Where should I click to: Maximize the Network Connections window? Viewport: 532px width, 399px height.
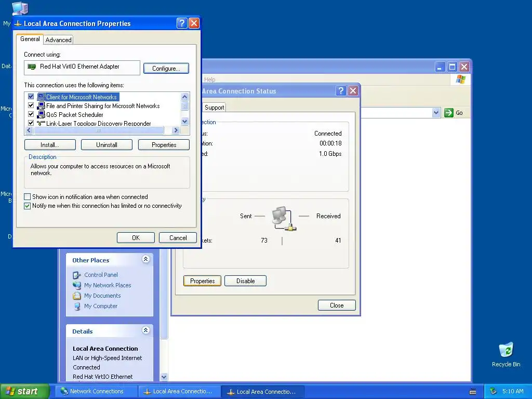pyautogui.click(x=452, y=67)
